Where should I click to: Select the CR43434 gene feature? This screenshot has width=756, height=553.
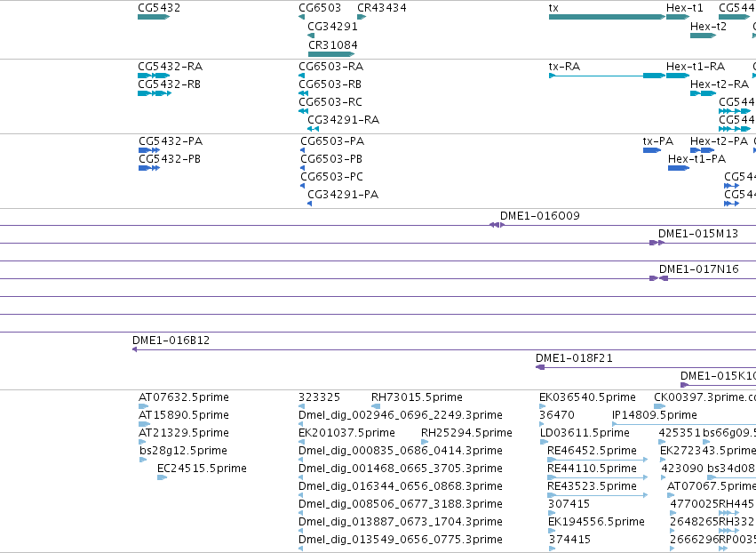tap(362, 17)
